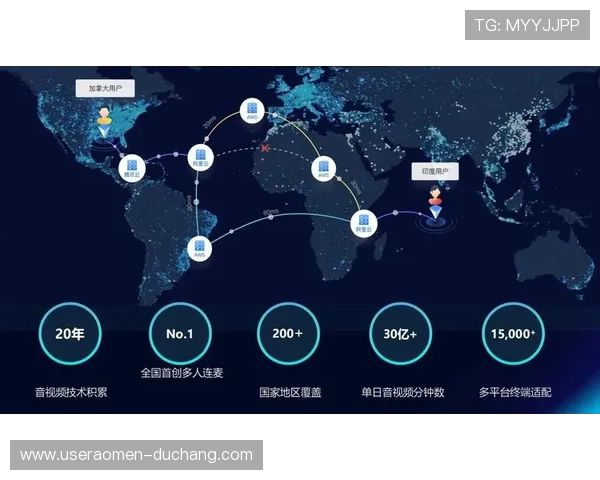
Task: Click the 阿里云 node on East Africa
Action: [x=363, y=223]
